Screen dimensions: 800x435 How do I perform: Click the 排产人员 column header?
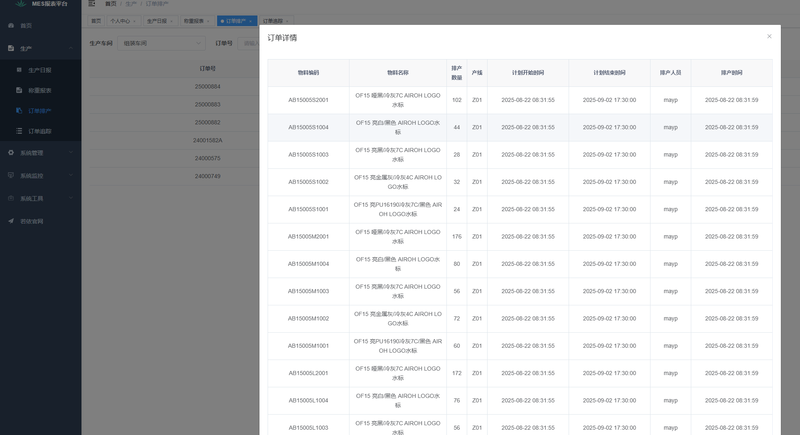pyautogui.click(x=670, y=73)
